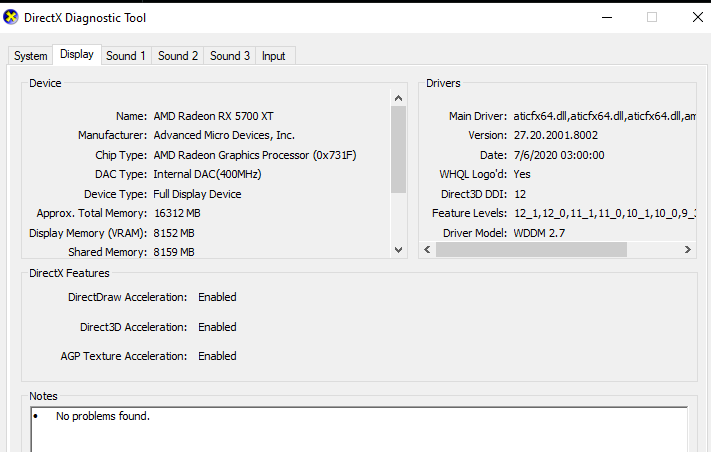The image size is (711, 452).
Task: Click Feature Levels value '12_1,12_0,11_1'
Action: click(604, 213)
